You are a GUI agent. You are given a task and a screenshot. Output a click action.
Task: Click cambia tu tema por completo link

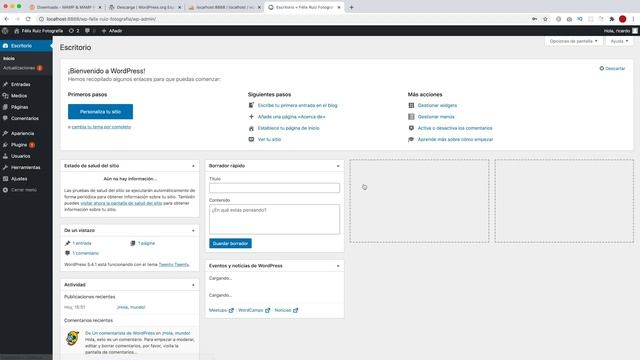coord(101,127)
